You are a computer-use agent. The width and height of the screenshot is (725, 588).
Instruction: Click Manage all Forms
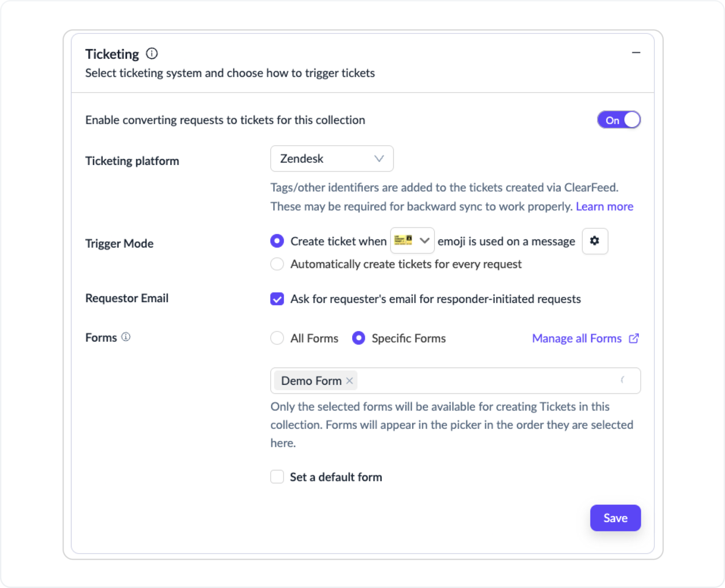577,338
